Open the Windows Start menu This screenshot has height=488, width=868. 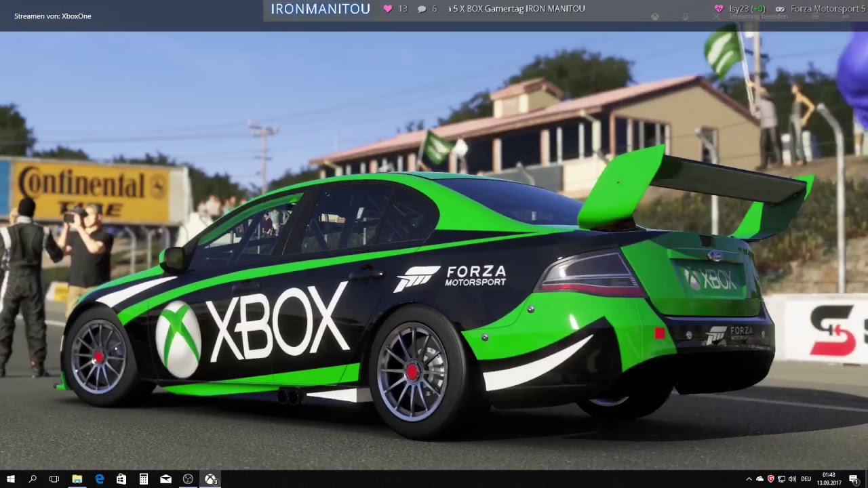(11, 479)
